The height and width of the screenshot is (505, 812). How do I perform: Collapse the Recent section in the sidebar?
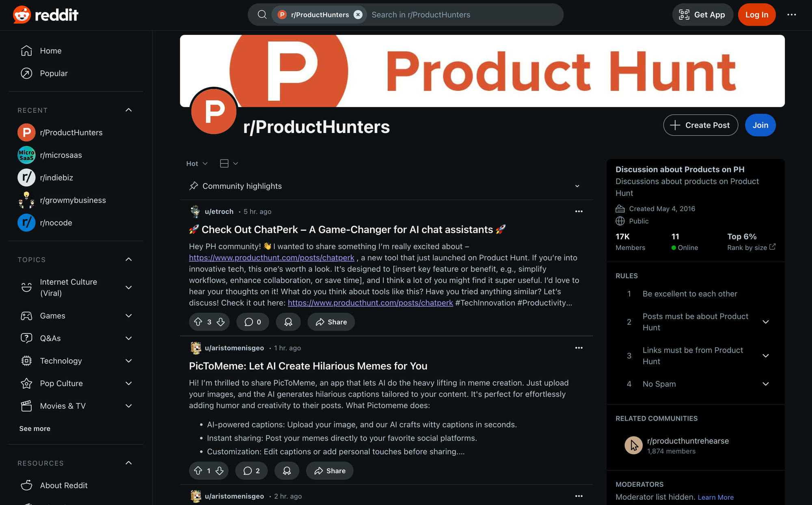(129, 110)
